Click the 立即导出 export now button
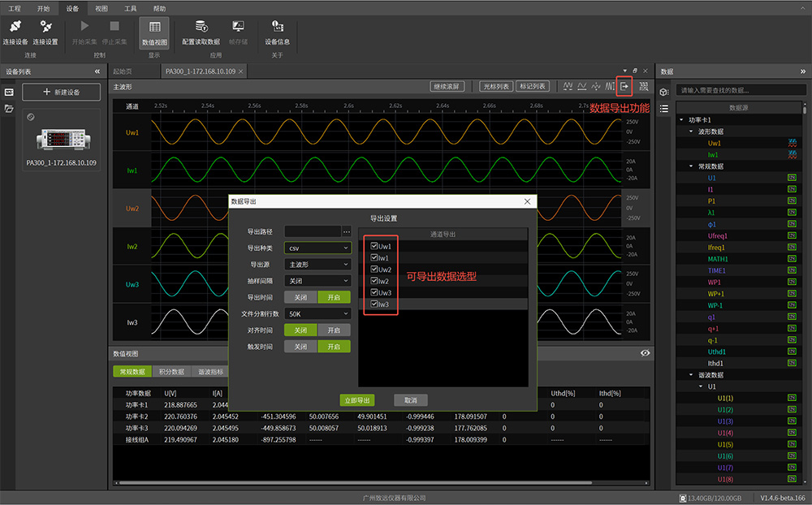Image resolution: width=812 pixels, height=505 pixels. (356, 400)
